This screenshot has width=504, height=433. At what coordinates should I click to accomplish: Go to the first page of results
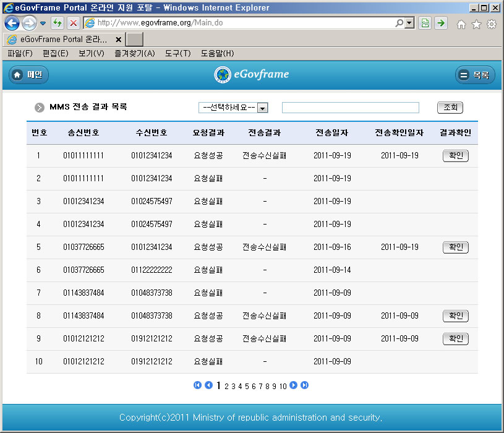tap(198, 385)
